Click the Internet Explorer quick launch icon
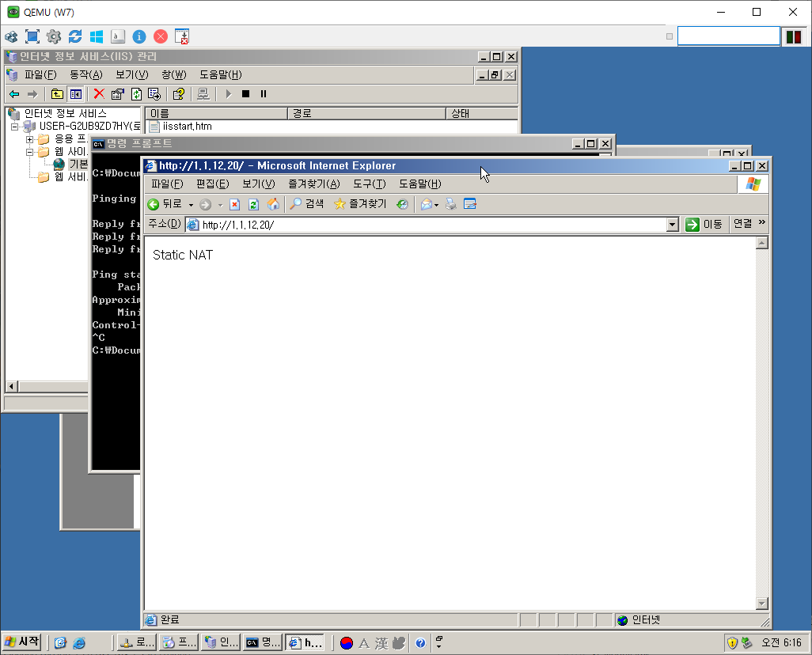812x655 pixels. pos(79,643)
